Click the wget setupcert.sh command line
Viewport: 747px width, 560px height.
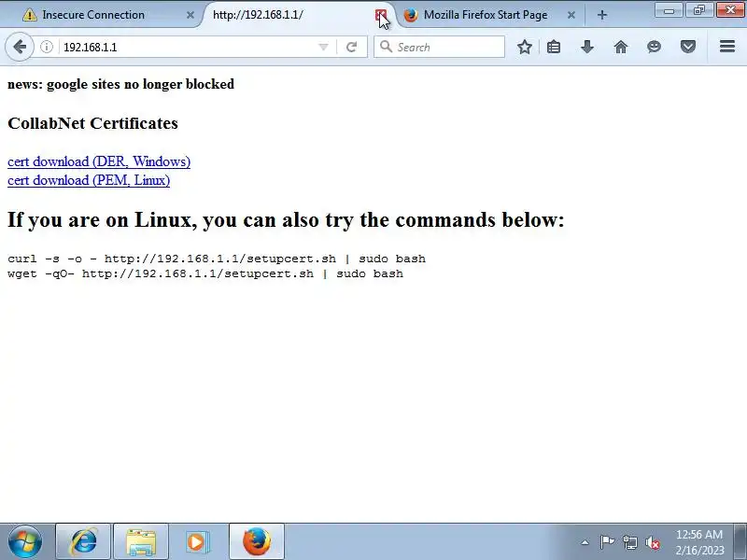tap(205, 273)
